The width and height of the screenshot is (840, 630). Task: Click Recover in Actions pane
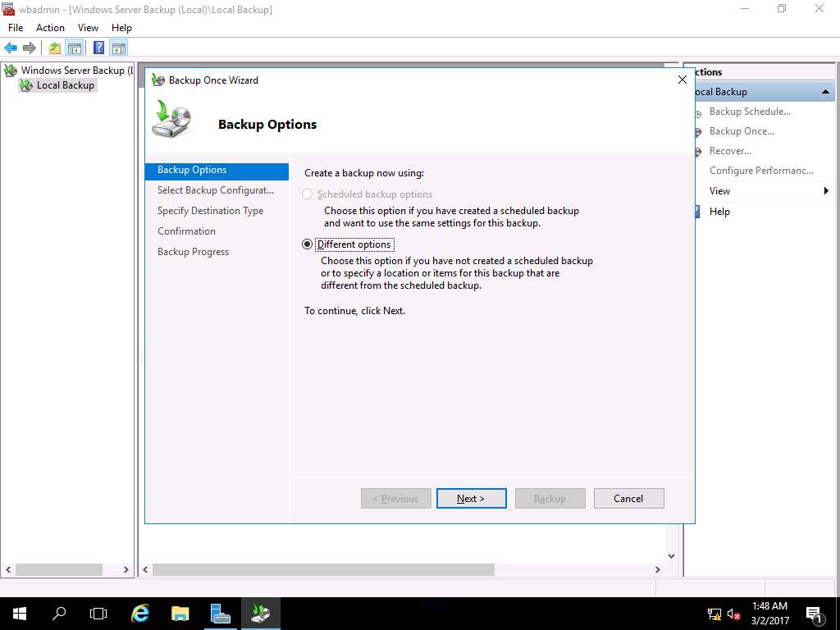730,151
